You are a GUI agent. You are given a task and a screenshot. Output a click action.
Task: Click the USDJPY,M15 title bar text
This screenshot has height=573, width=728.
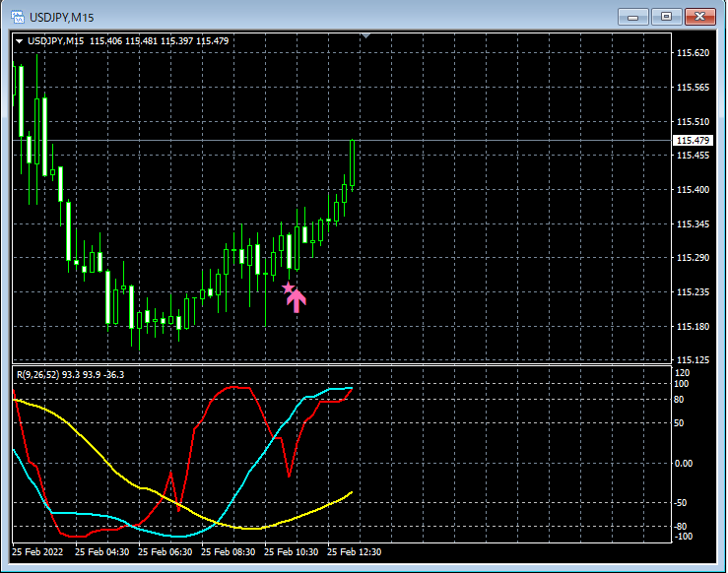[62, 18]
